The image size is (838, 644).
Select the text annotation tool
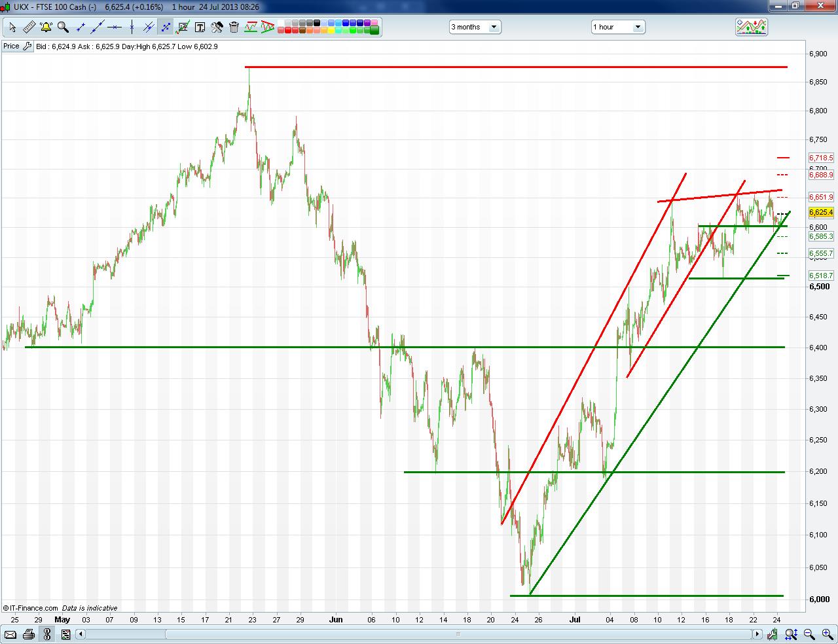click(x=200, y=27)
